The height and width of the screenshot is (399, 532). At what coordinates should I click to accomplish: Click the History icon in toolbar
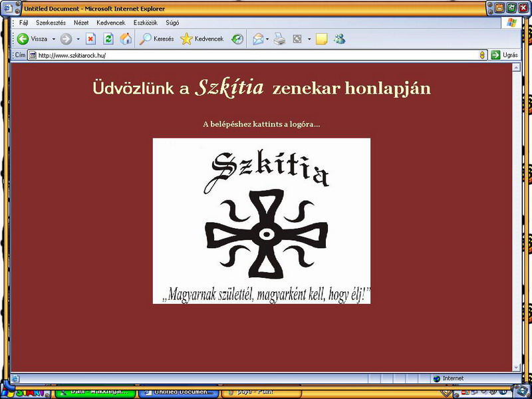pyautogui.click(x=237, y=39)
